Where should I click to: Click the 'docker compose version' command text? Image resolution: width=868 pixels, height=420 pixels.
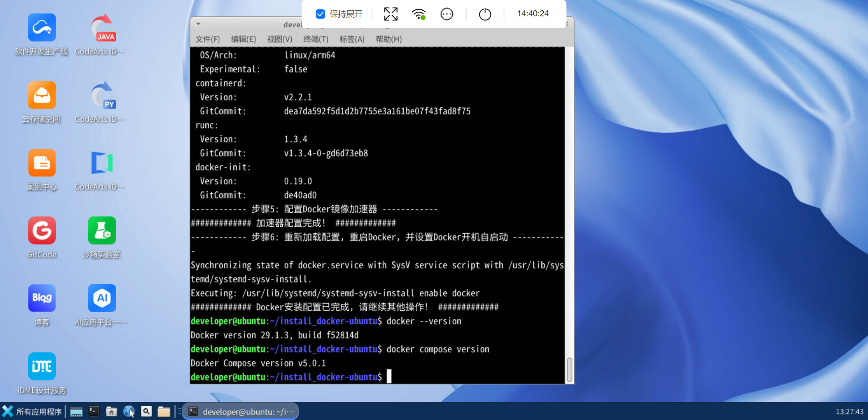(x=438, y=349)
